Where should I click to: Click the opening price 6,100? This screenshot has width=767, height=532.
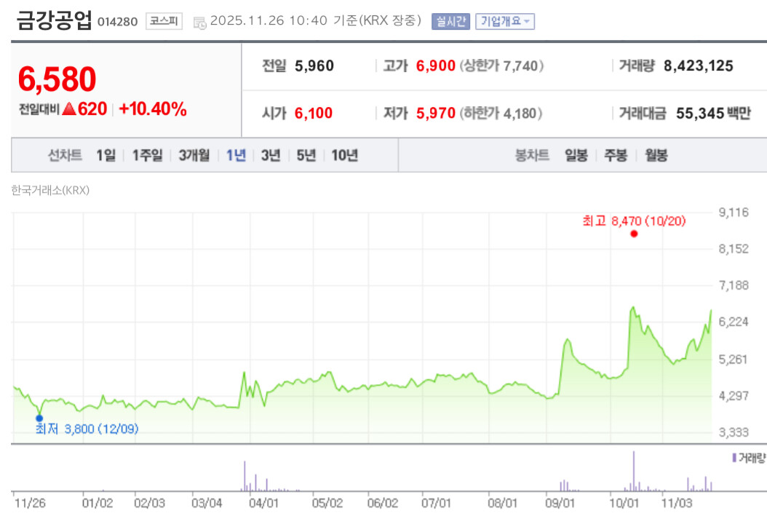[x=314, y=114]
